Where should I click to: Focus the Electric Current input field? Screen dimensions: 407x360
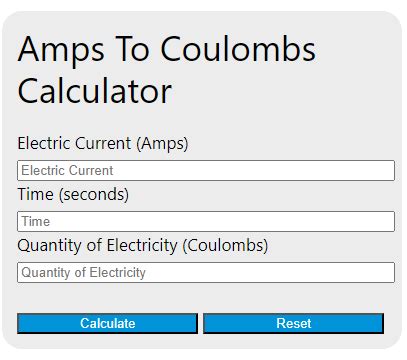pyautogui.click(x=206, y=171)
